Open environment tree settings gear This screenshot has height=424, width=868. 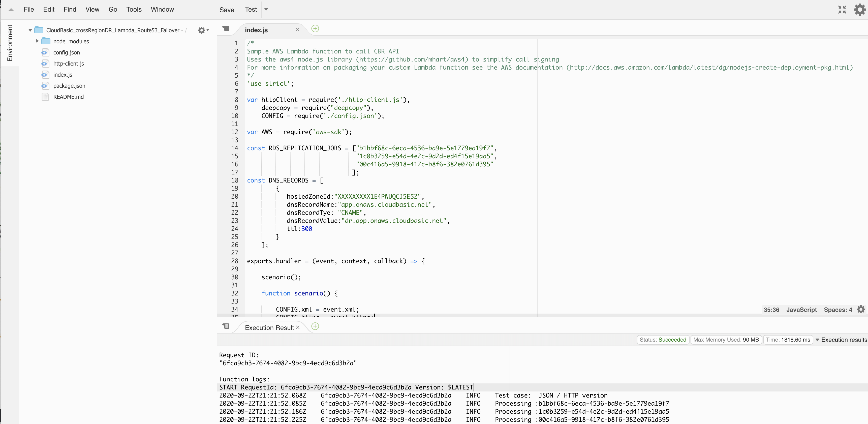(x=203, y=30)
